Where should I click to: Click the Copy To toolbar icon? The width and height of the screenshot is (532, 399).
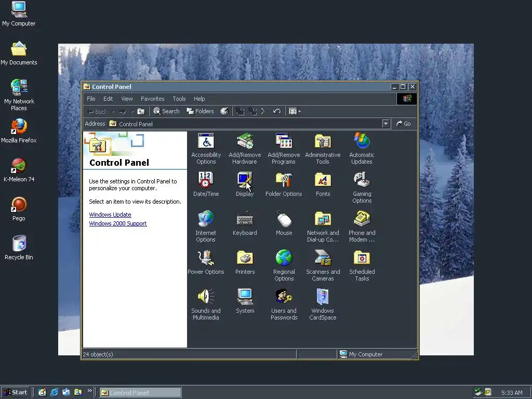click(252, 111)
